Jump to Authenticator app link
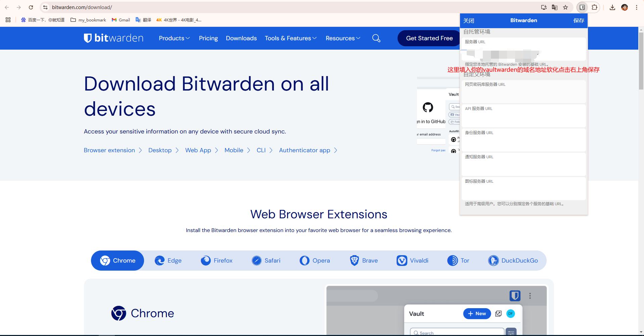The width and height of the screenshot is (644, 336). click(308, 150)
